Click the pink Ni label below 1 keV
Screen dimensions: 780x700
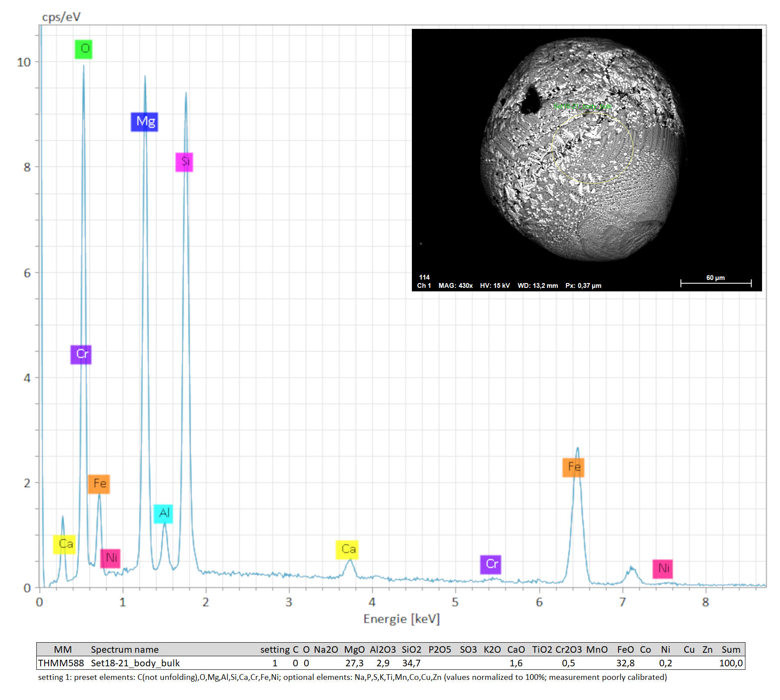[x=110, y=558]
